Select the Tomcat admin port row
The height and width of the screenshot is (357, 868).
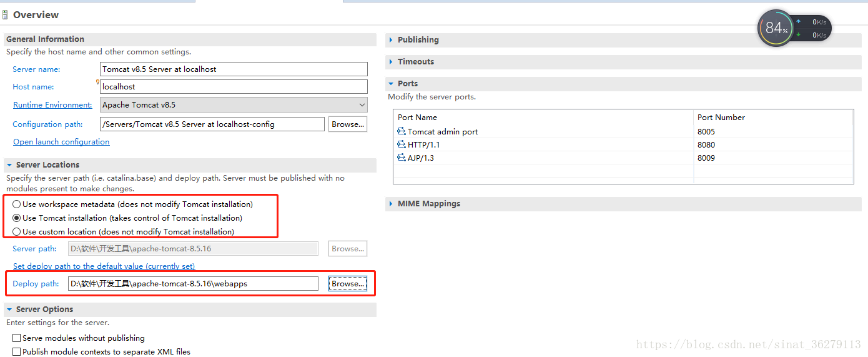point(623,132)
